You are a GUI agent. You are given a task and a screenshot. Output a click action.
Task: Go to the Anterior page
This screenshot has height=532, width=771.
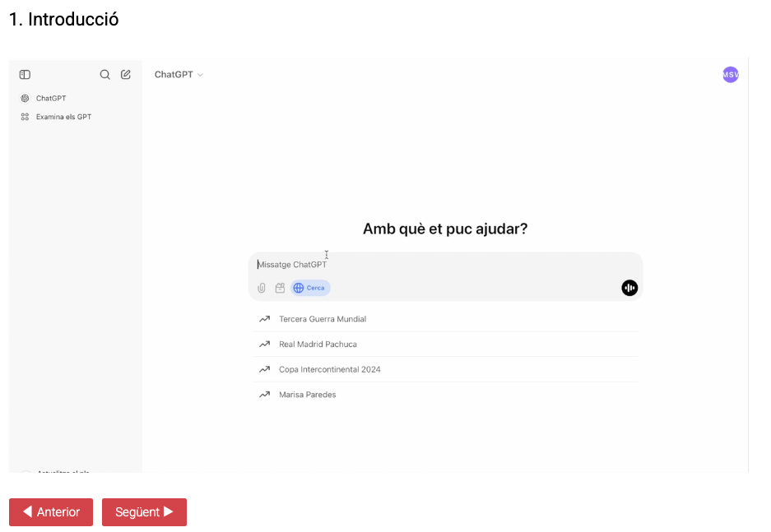pyautogui.click(x=51, y=512)
